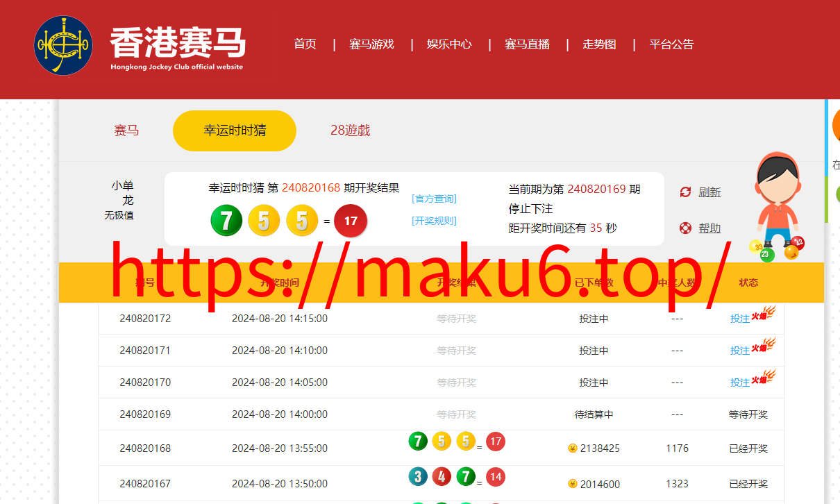Open the 开奖规则 rules link
This screenshot has width=840, height=504.
(434, 221)
